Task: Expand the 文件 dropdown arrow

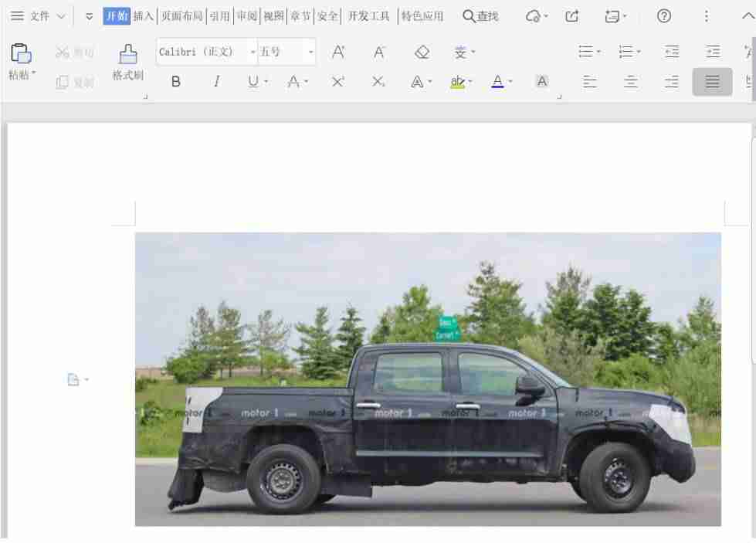Action: (x=61, y=16)
